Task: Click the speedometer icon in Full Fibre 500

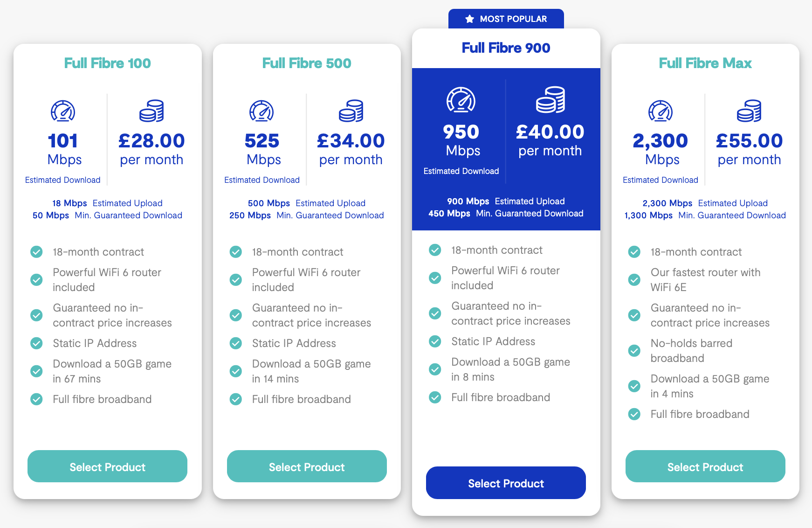Action: pyautogui.click(x=262, y=111)
